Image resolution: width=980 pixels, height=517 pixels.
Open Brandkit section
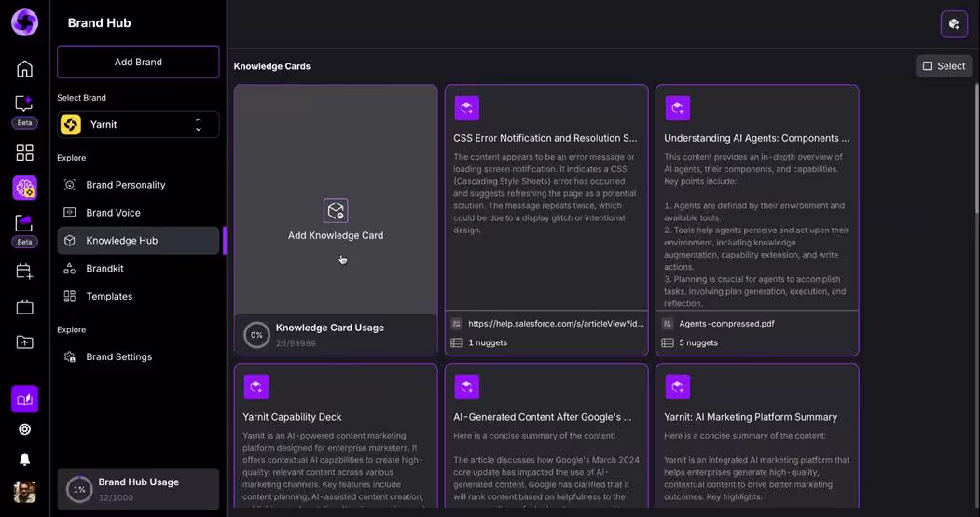(x=138, y=268)
